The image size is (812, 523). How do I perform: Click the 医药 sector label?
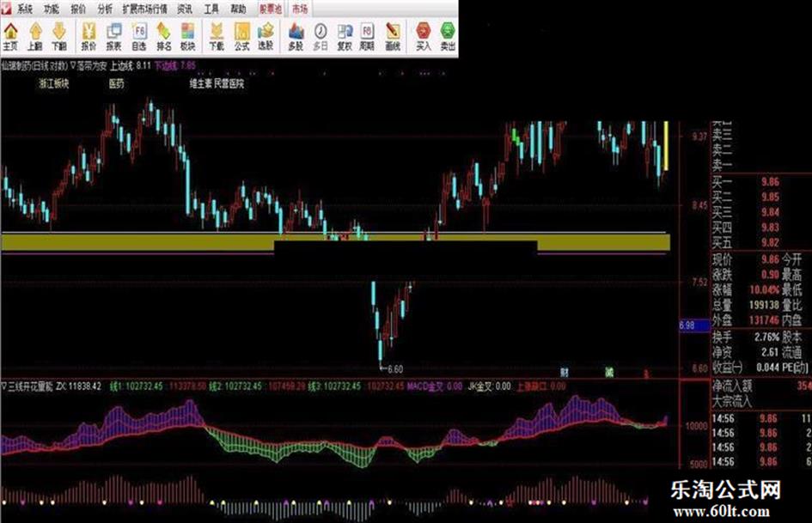tap(117, 83)
